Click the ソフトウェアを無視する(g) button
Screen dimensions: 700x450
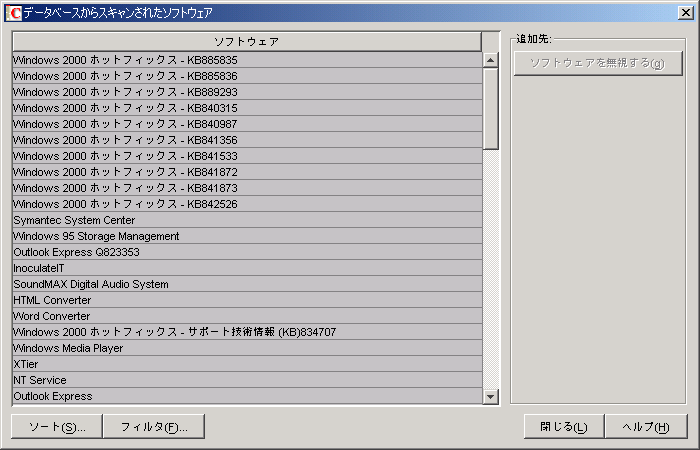pyautogui.click(x=598, y=63)
